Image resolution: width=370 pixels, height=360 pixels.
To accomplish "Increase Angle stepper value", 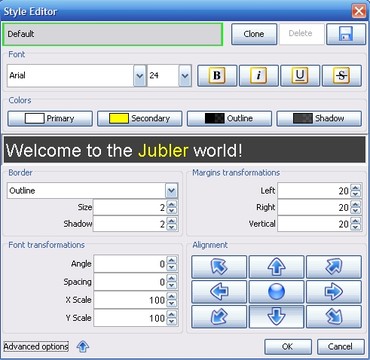I will 172,261.
